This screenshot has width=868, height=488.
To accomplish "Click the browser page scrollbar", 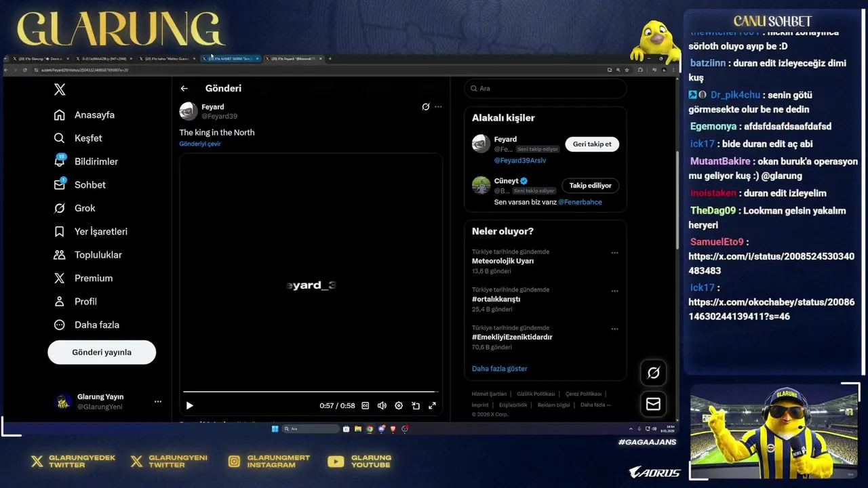I will coord(676,200).
